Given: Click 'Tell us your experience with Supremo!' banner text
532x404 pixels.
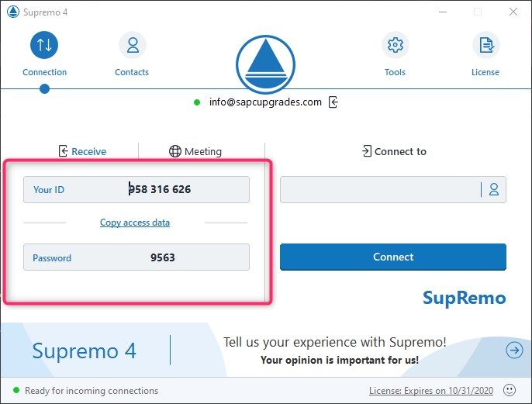Looking at the screenshot, I should tap(334, 342).
